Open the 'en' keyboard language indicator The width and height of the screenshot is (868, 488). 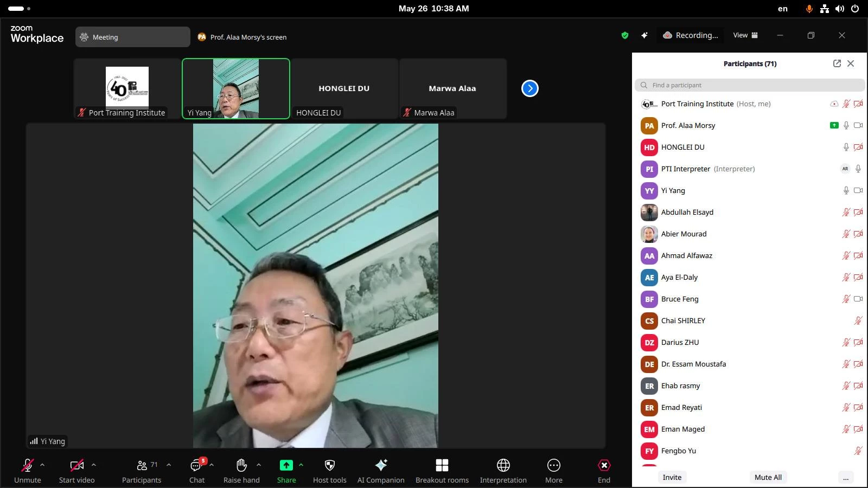click(783, 9)
